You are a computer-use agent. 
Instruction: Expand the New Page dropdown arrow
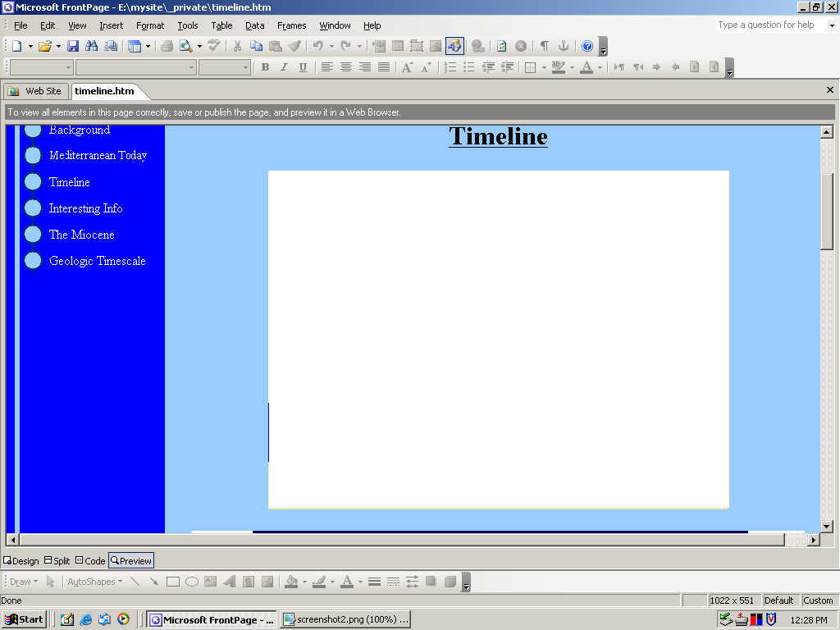(x=30, y=46)
